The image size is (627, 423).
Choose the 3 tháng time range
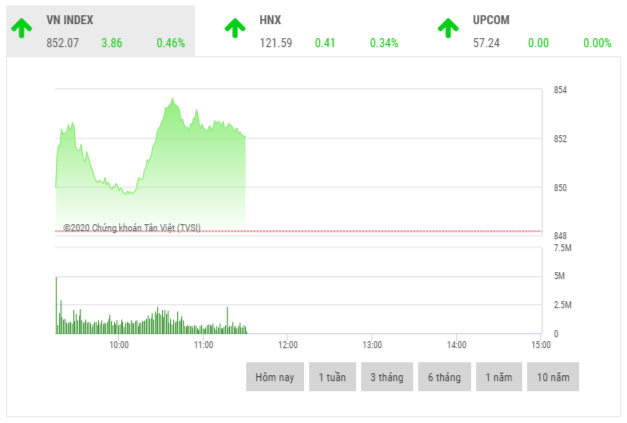pyautogui.click(x=387, y=377)
